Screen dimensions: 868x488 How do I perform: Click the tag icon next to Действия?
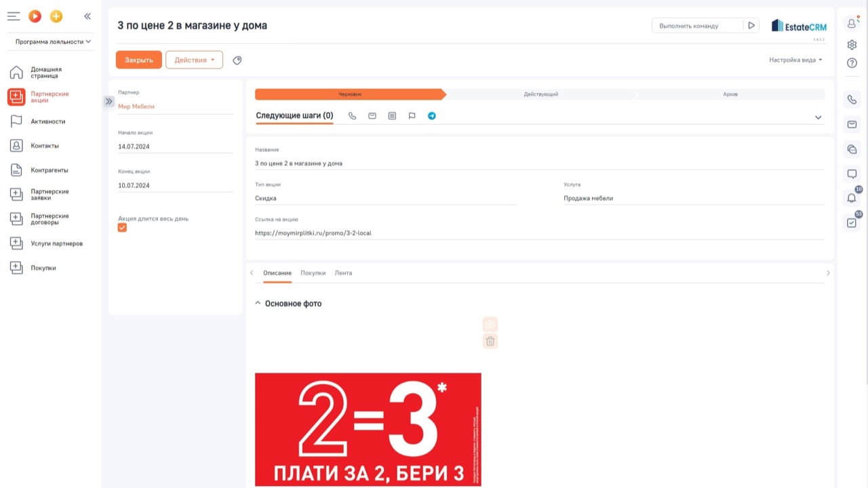237,60
